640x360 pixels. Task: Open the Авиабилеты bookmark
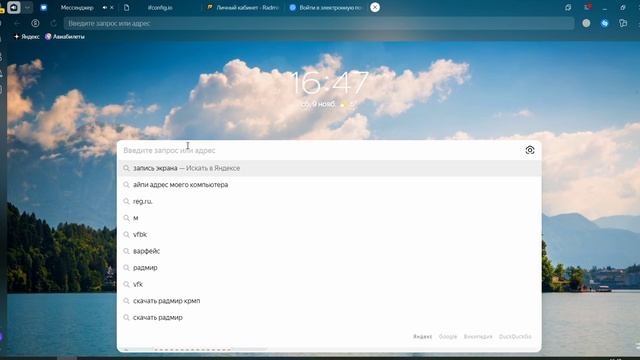click(64, 37)
